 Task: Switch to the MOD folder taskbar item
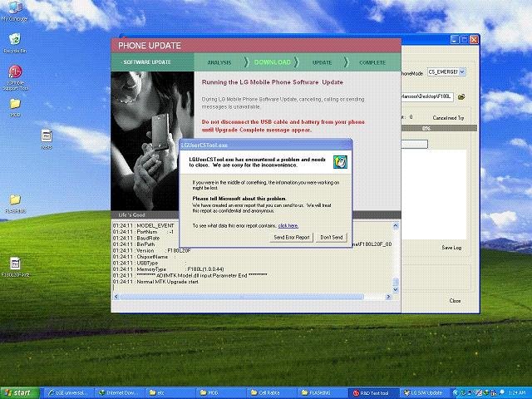click(222, 393)
